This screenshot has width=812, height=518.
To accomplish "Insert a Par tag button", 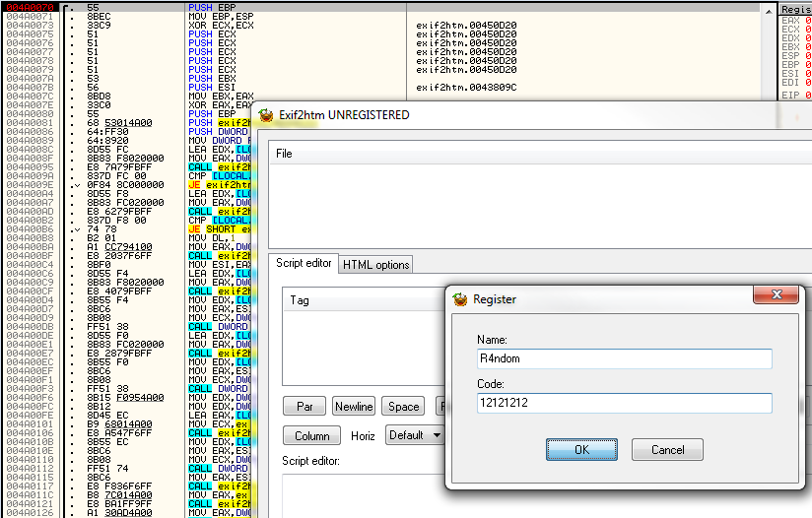I will (304, 406).
